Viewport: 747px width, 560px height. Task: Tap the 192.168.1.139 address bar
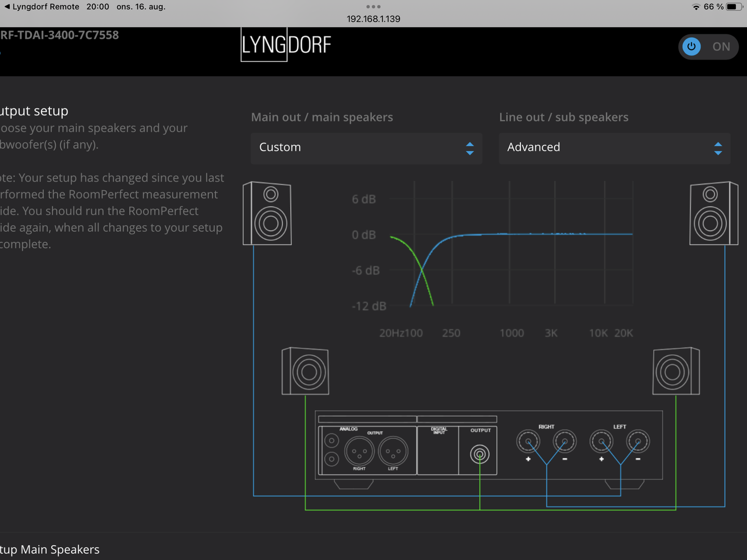pyautogui.click(x=374, y=19)
